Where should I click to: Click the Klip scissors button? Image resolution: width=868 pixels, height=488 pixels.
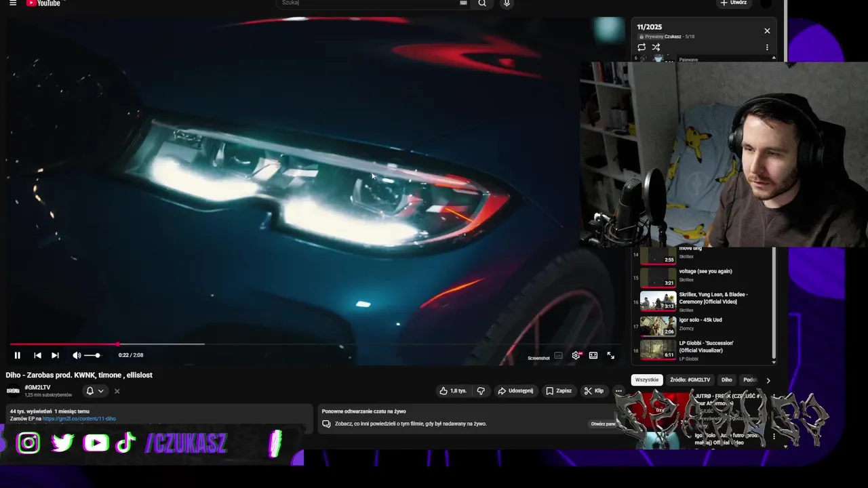pos(594,391)
